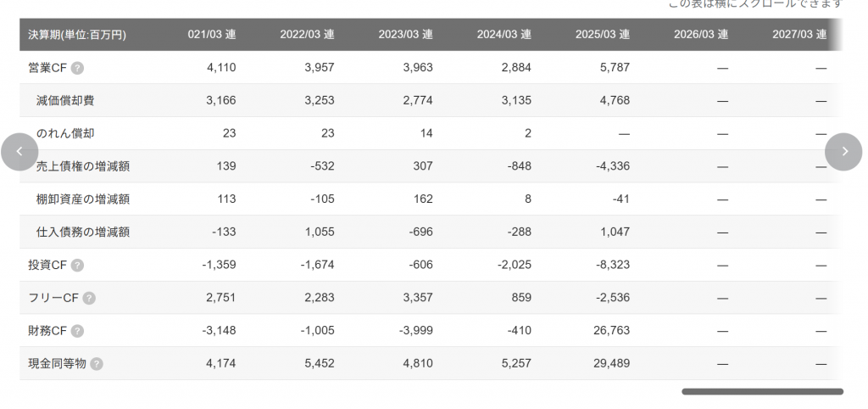This screenshot has width=868, height=409.
Task: Click the 29,489 cash equivalents value
Action: click(x=611, y=363)
